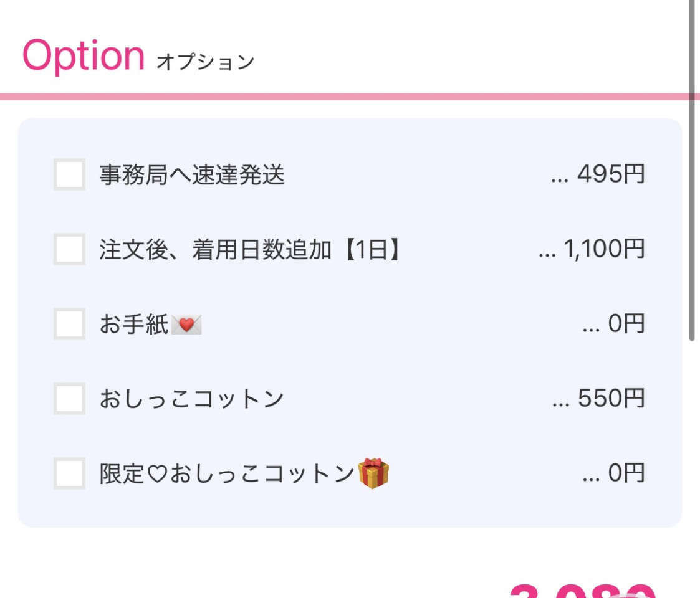The image size is (700, 598).
Task: Check the 事務局へ速達発送 checkbox
Action: [69, 174]
